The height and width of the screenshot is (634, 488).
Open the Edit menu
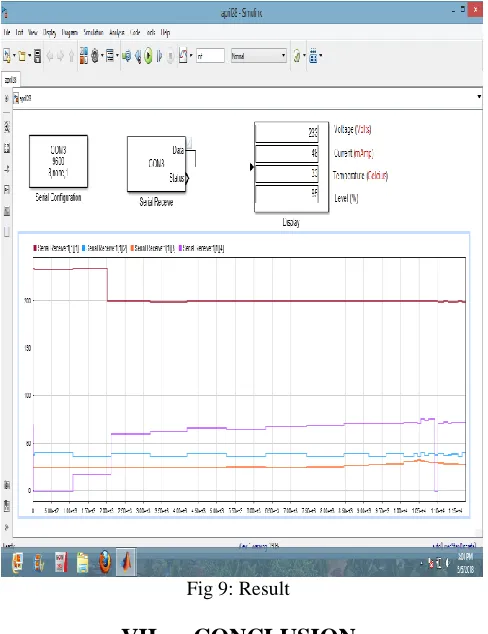(x=19, y=32)
